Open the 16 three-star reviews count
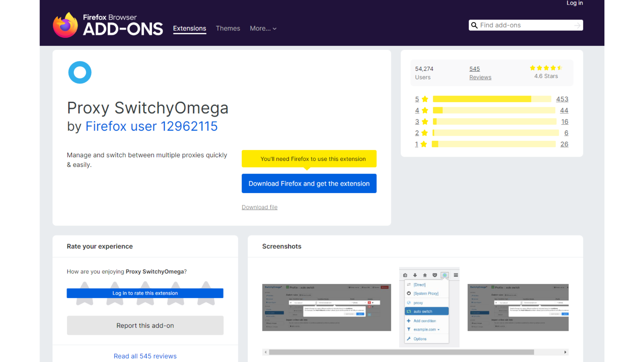The height and width of the screenshot is (362, 644). (565, 122)
